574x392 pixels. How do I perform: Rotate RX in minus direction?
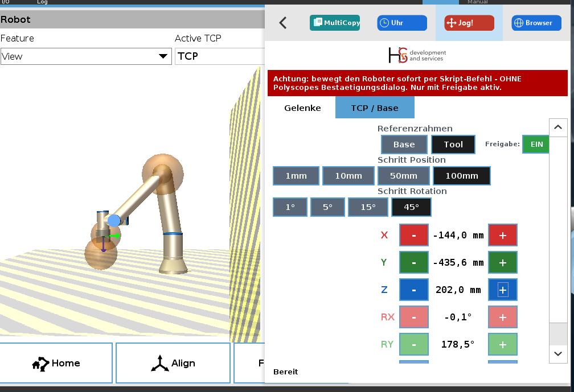413,317
